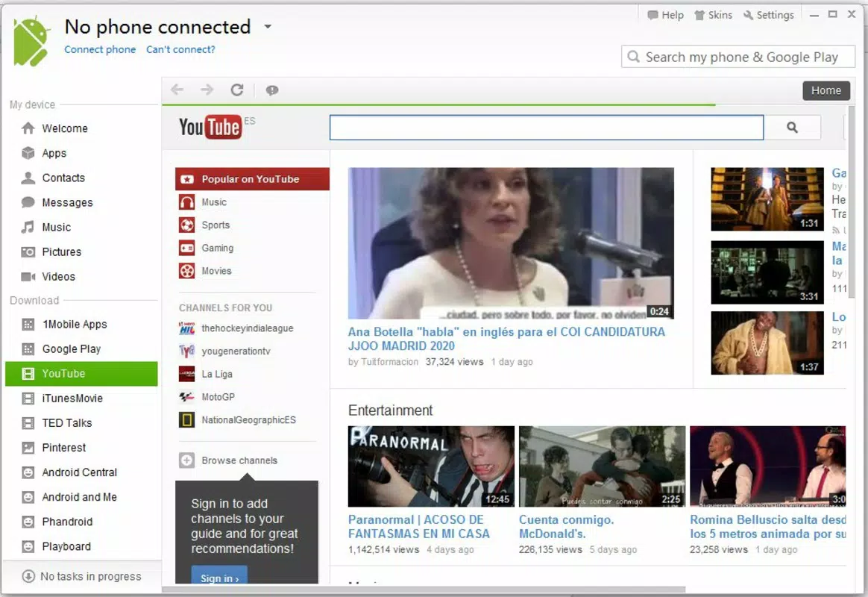Open Contacts in the sidebar
The height and width of the screenshot is (597, 868).
81,178
